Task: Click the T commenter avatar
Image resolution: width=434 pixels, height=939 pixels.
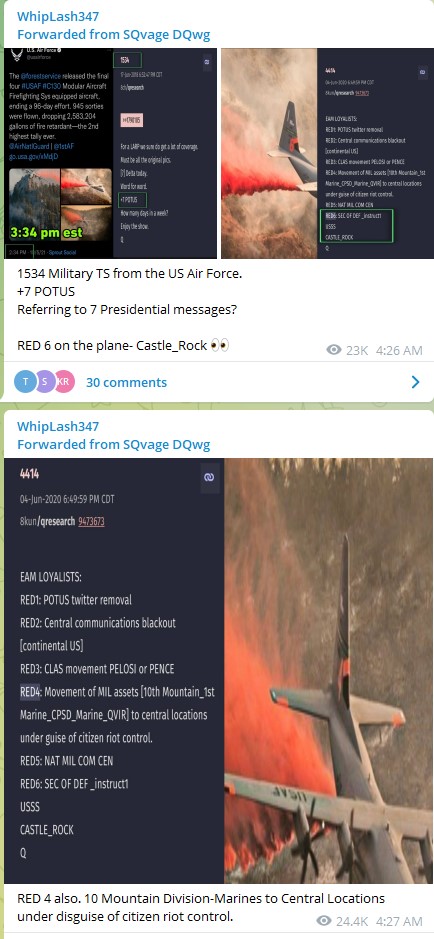Action: coord(25,382)
